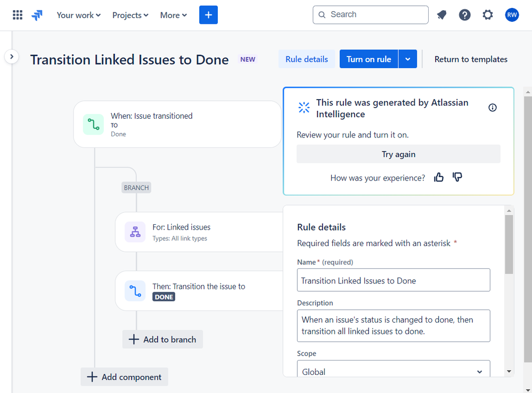Select the Linked issues branch icon
The width and height of the screenshot is (532, 393).
click(135, 232)
